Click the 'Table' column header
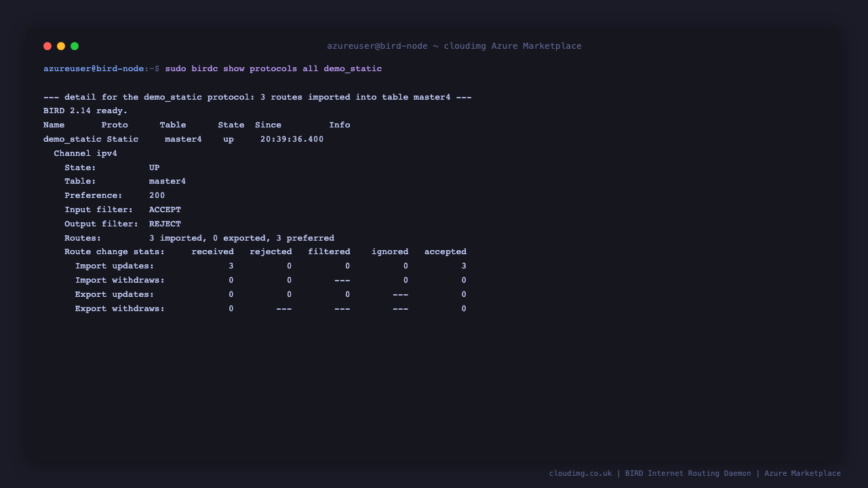The width and height of the screenshot is (868, 488). coord(173,125)
